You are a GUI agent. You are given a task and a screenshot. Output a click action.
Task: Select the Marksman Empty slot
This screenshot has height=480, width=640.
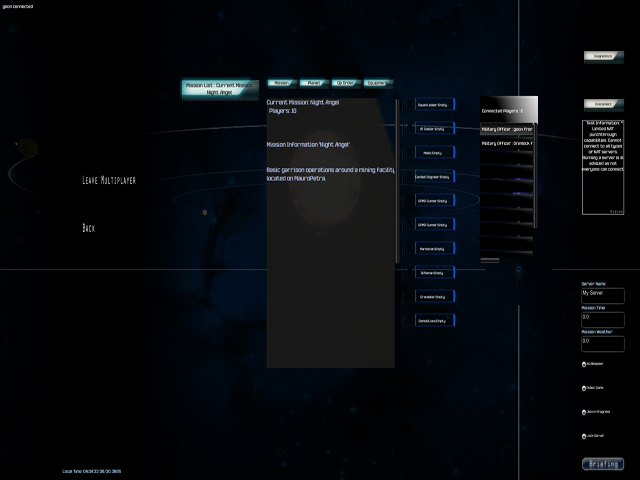[x=435, y=249]
